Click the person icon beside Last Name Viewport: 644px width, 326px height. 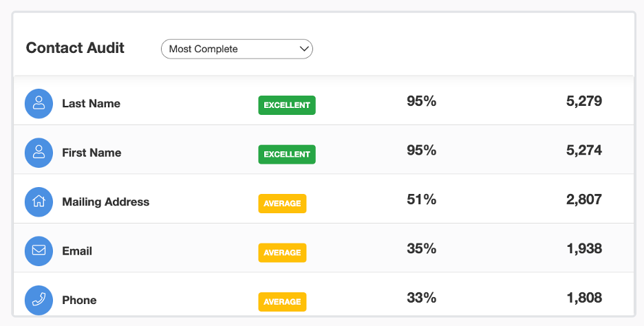[x=39, y=104]
